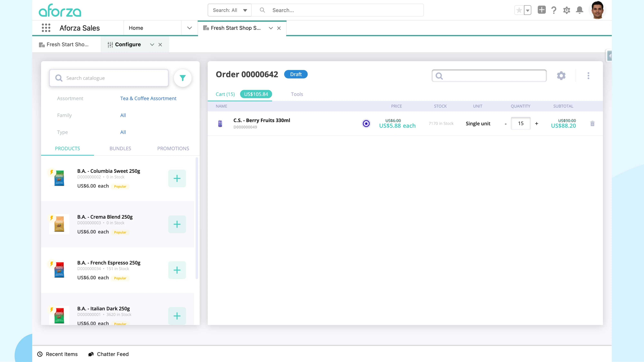Click the QUANTITY column header

520,106
